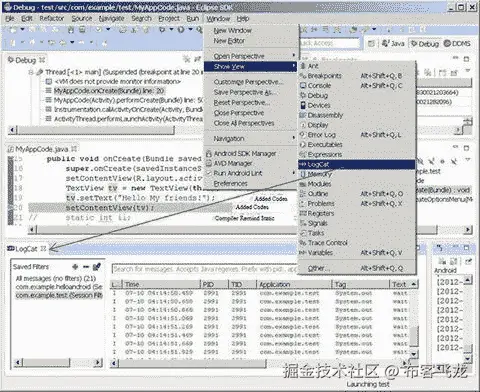480x392 pixels.
Task: Click the left scroll arrow of the Saved Filters list
Action: tap(18, 362)
